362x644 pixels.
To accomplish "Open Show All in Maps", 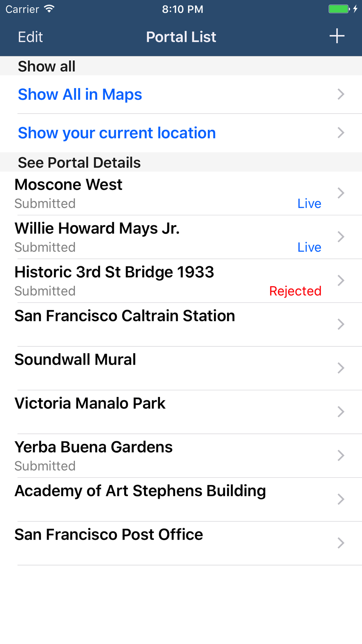I will (80, 95).
